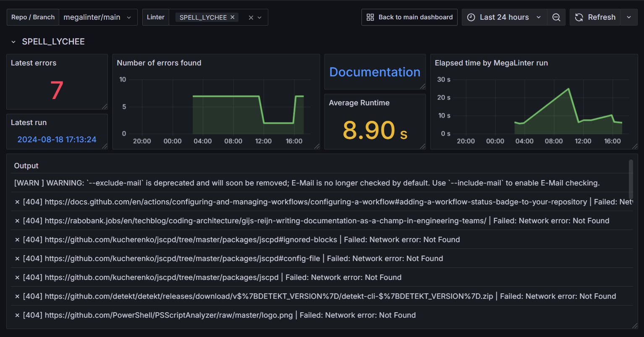
Task: Grab the Output panel resize handle
Action: [x=635, y=326]
